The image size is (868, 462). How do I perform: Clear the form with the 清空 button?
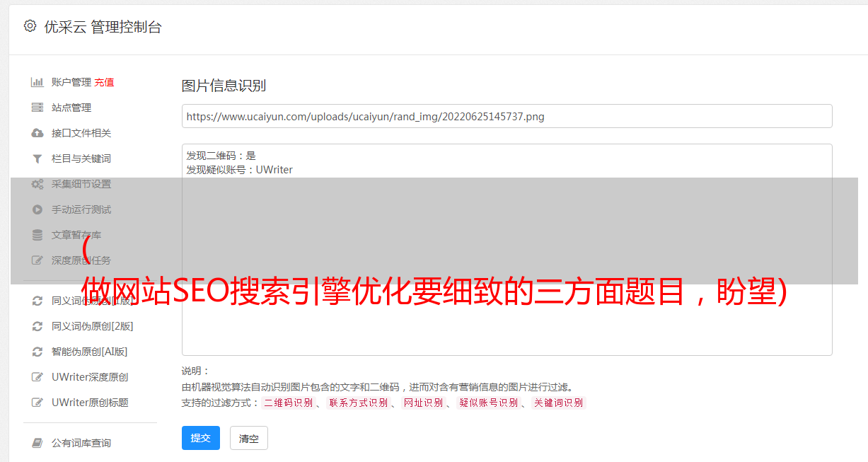(x=249, y=439)
